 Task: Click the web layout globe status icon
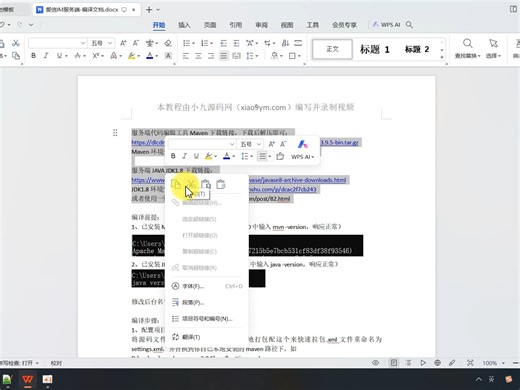coord(437,363)
